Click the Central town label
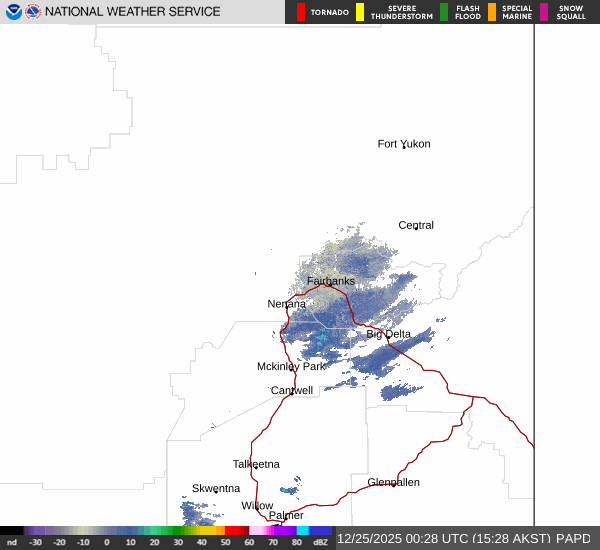This screenshot has height=550, width=600. tap(416, 225)
